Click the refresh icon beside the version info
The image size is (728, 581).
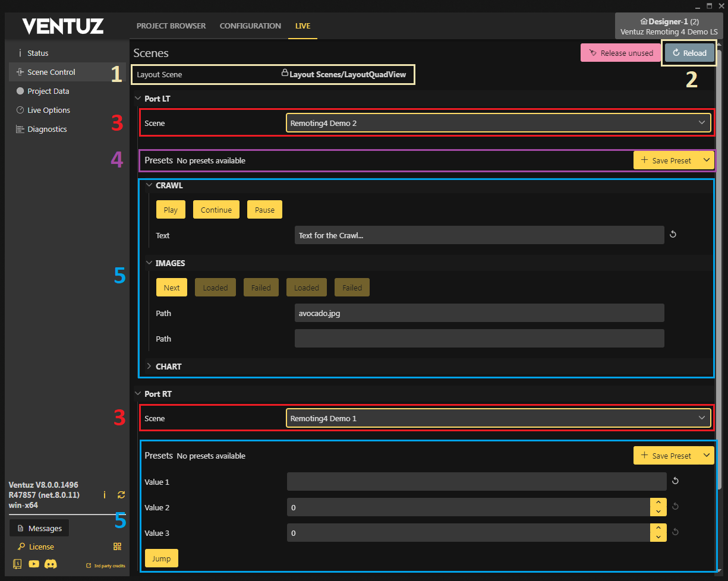[x=121, y=495]
